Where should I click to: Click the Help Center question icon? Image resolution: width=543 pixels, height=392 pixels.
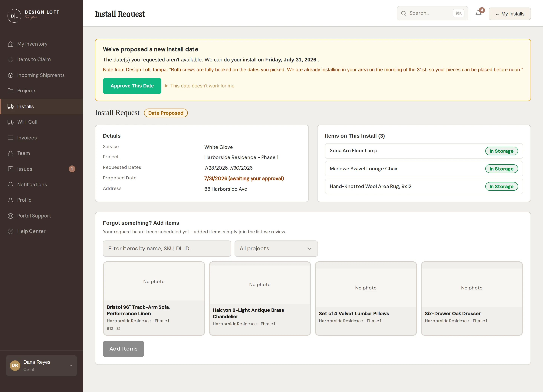pos(11,231)
